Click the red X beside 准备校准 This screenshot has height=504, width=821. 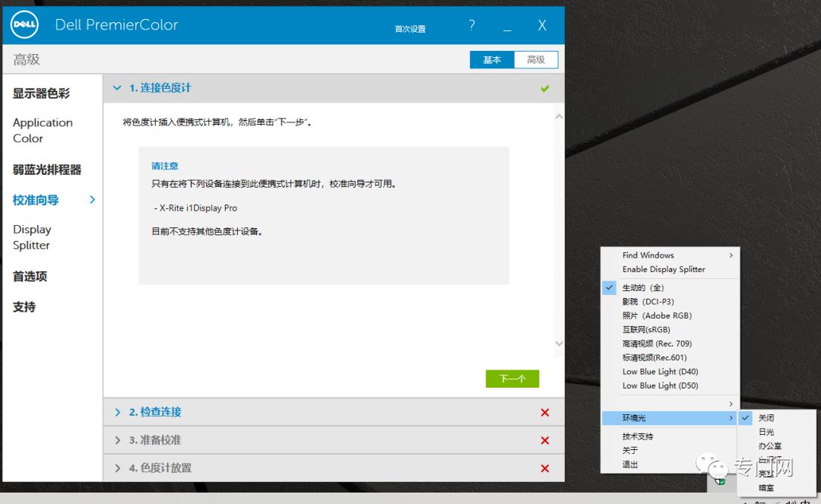pos(545,440)
